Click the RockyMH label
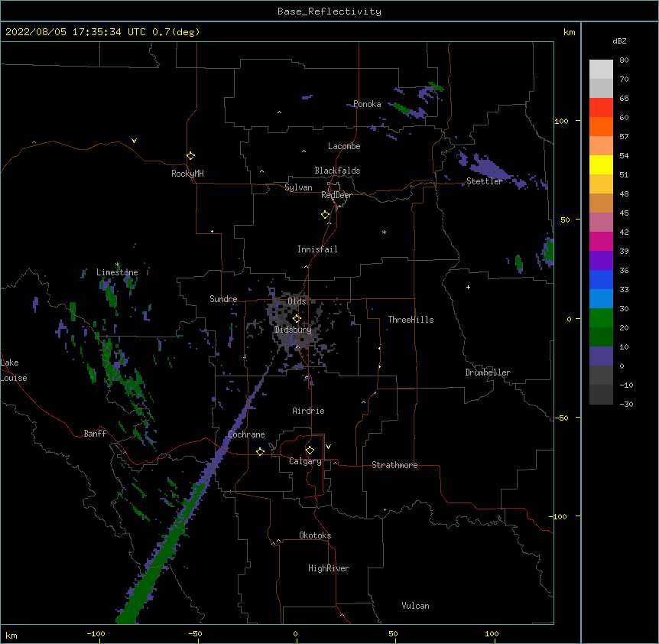 [187, 174]
